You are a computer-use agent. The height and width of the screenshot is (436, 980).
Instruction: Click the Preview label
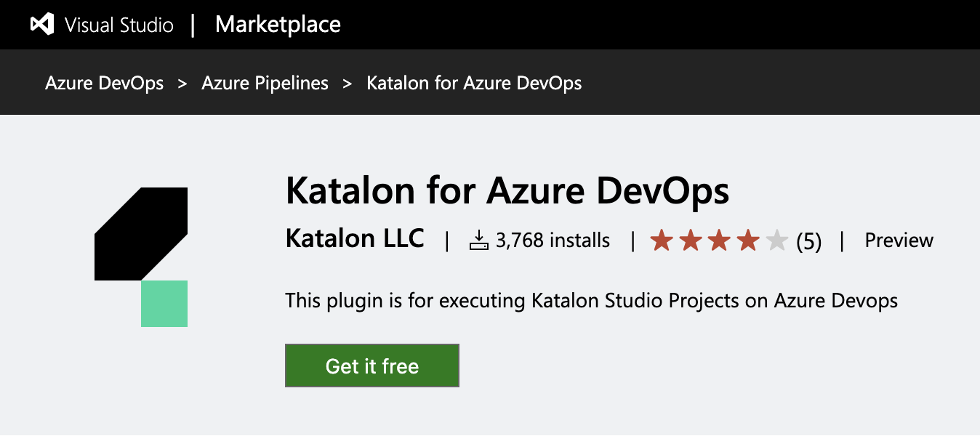(899, 241)
